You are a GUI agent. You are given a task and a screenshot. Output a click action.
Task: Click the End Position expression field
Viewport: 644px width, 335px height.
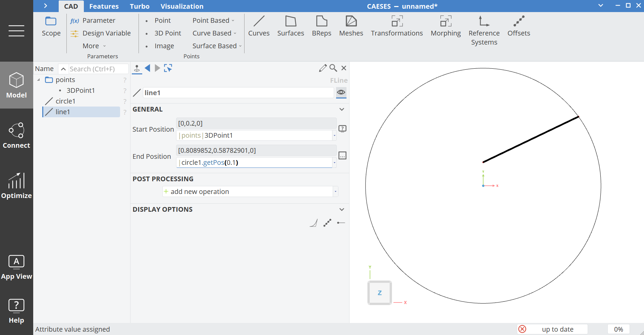[x=254, y=162]
